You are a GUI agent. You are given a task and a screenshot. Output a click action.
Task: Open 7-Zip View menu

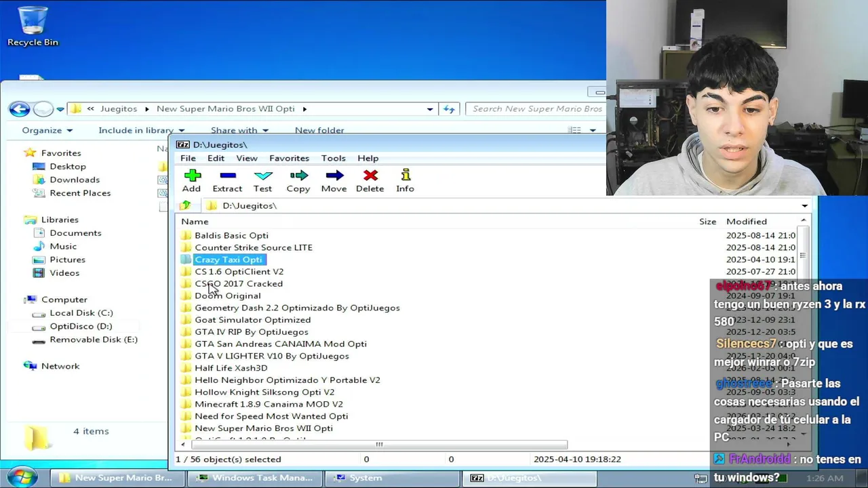[x=247, y=158]
